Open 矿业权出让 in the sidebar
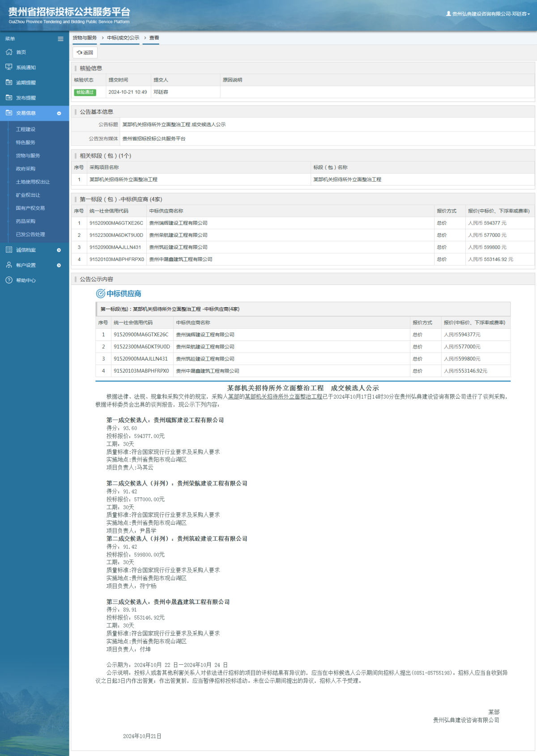The height and width of the screenshot is (756, 537). [28, 195]
